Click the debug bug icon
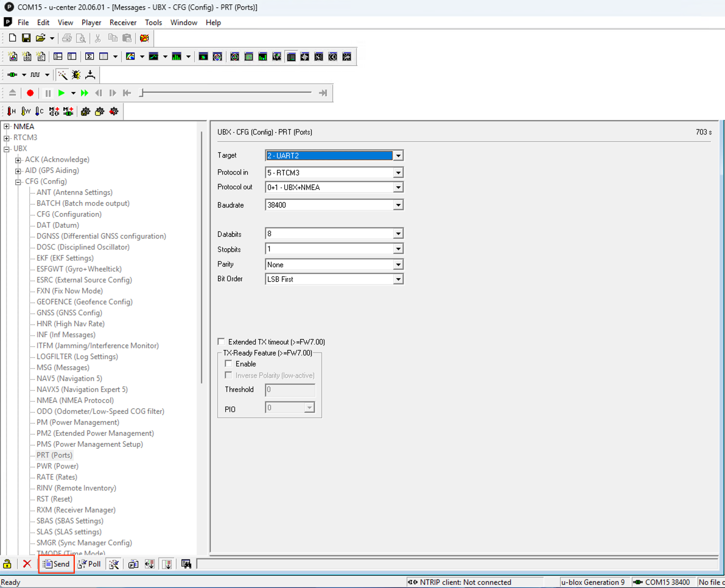 click(x=76, y=75)
